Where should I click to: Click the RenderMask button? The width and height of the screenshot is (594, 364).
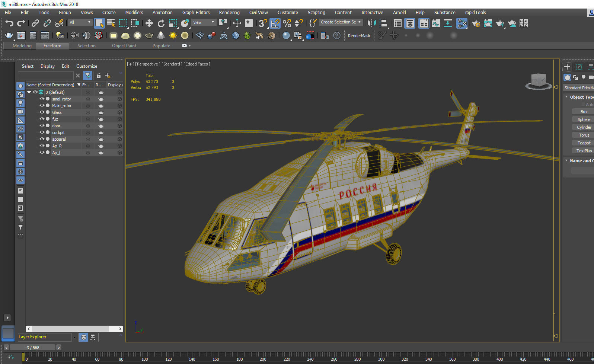tap(359, 36)
